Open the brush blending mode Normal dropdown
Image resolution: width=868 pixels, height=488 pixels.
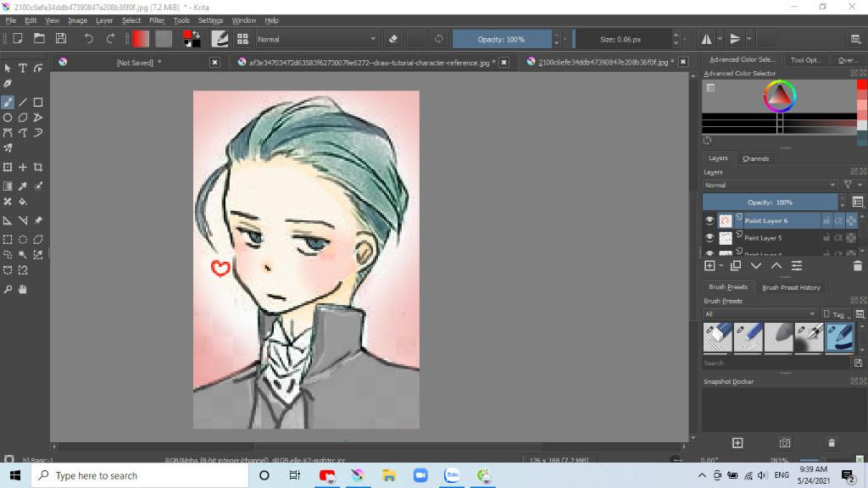click(317, 39)
